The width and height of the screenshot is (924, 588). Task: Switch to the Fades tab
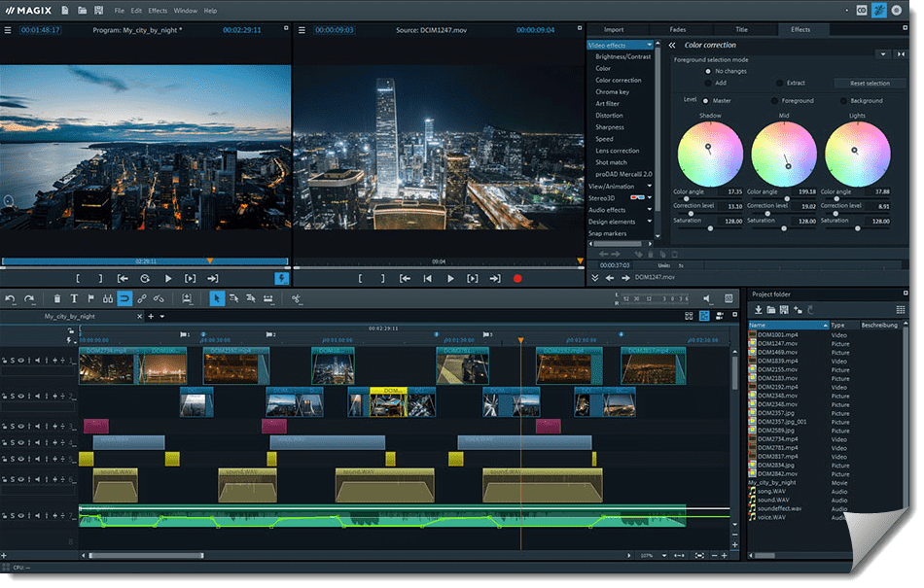(677, 29)
